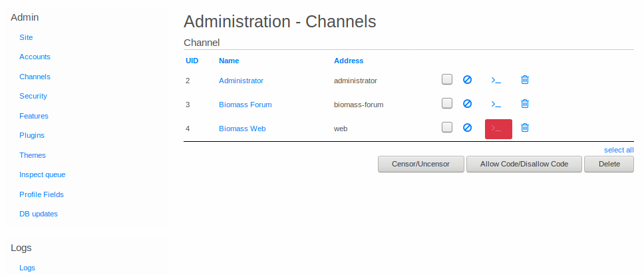The width and height of the screenshot is (644, 275).
Task: Click code terminal icon for Administrator channel
Action: click(496, 80)
